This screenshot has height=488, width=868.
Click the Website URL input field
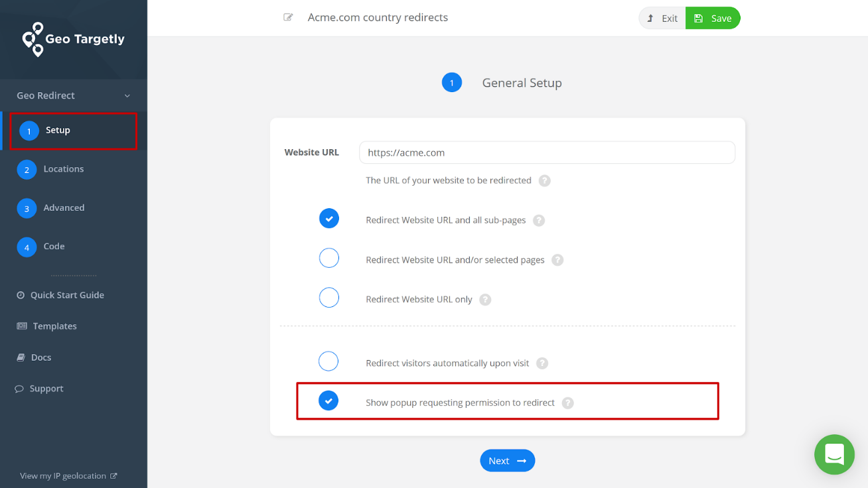tap(547, 152)
